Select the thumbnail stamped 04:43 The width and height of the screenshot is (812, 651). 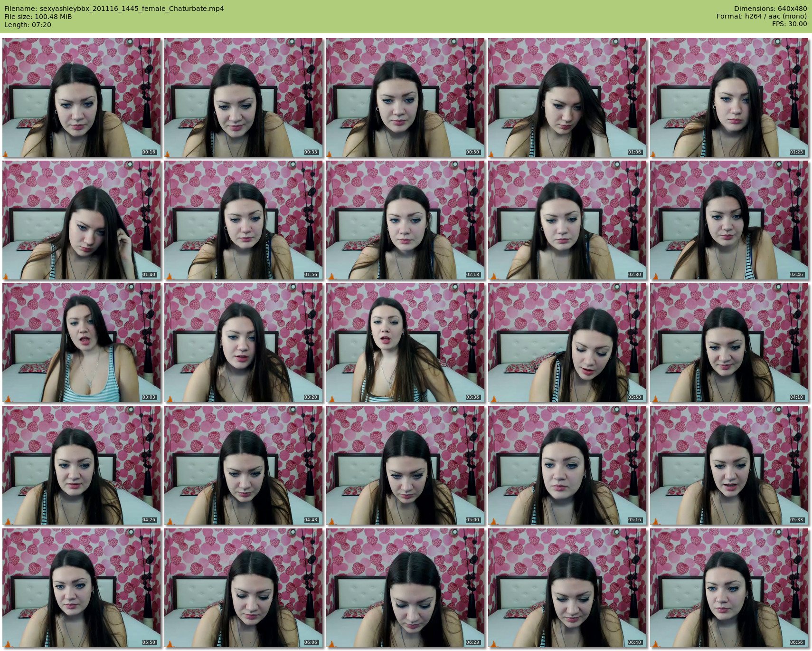pos(244,466)
